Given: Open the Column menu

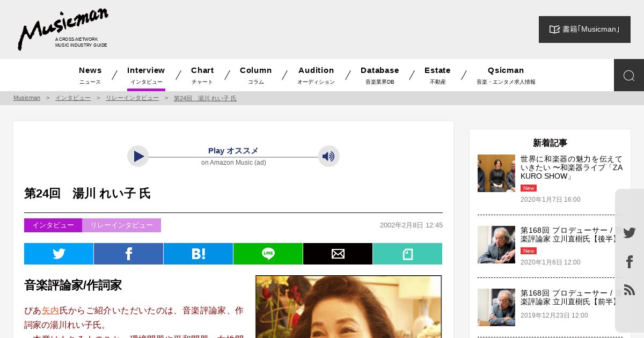Looking at the screenshot, I should click(x=256, y=75).
